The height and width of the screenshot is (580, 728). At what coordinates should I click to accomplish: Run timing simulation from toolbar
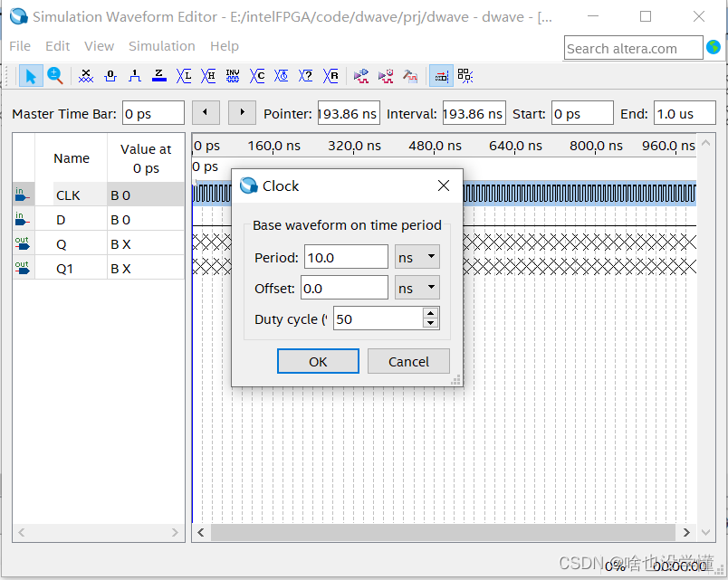[386, 76]
